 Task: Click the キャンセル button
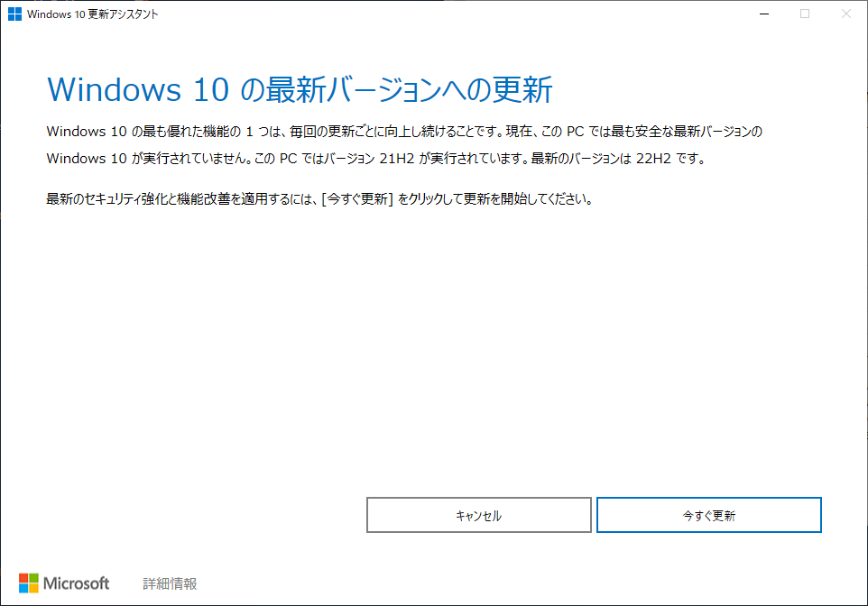[x=479, y=515]
